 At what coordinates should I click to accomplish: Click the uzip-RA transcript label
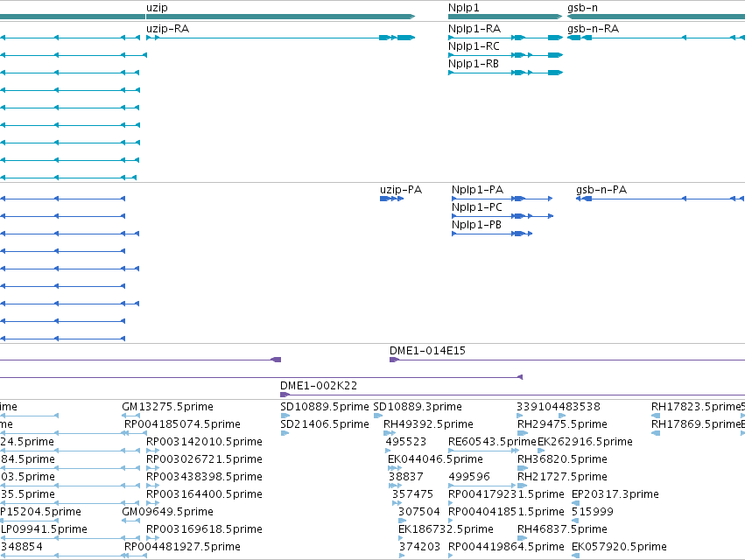coord(168,29)
